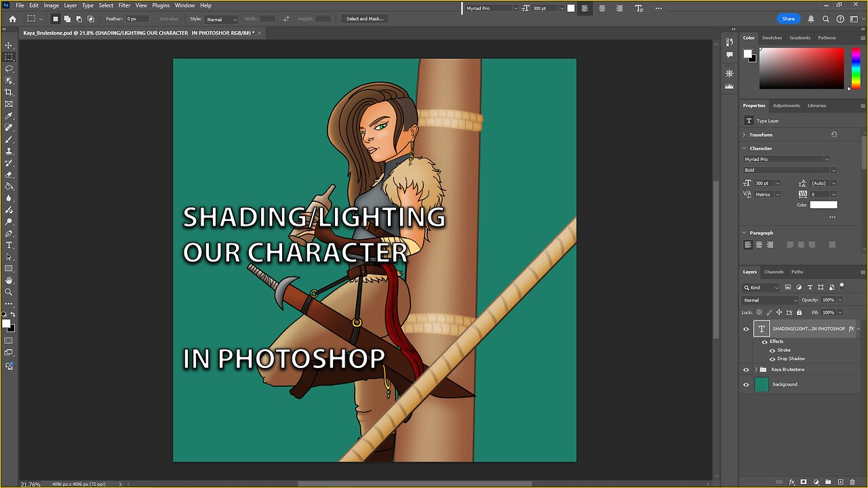Viewport: 868px width, 488px height.
Task: Click the Share button
Action: (x=788, y=19)
